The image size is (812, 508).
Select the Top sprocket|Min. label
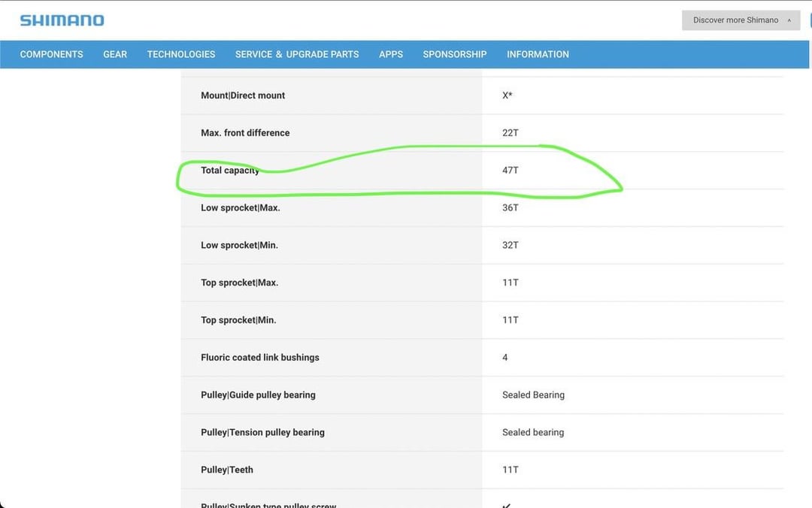click(238, 320)
